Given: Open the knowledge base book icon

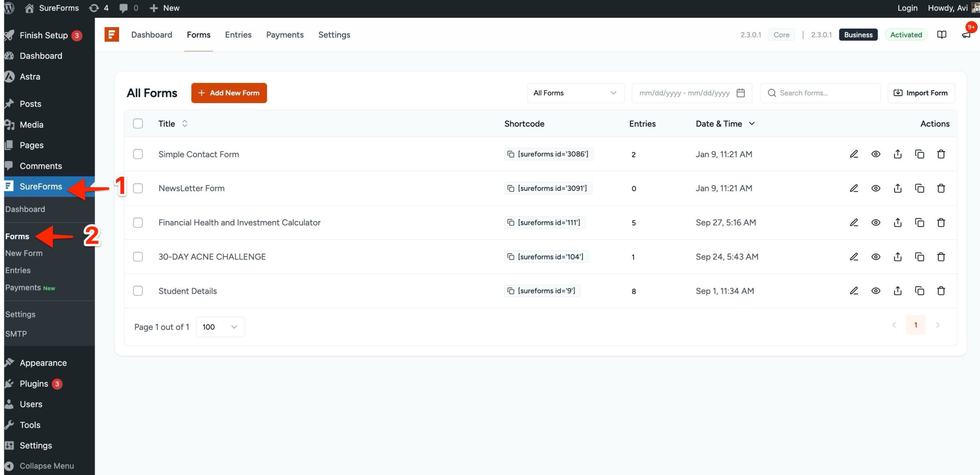Looking at the screenshot, I should tap(942, 35).
